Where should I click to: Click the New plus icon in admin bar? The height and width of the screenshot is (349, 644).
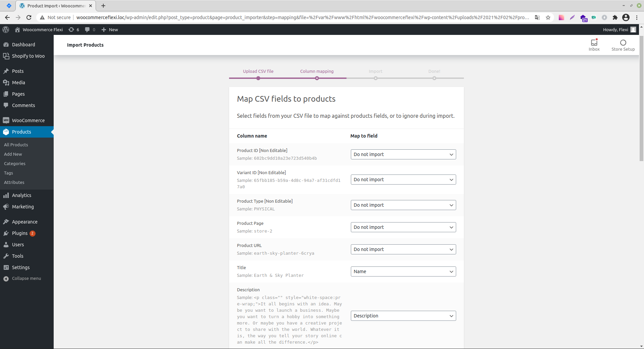coord(104,30)
